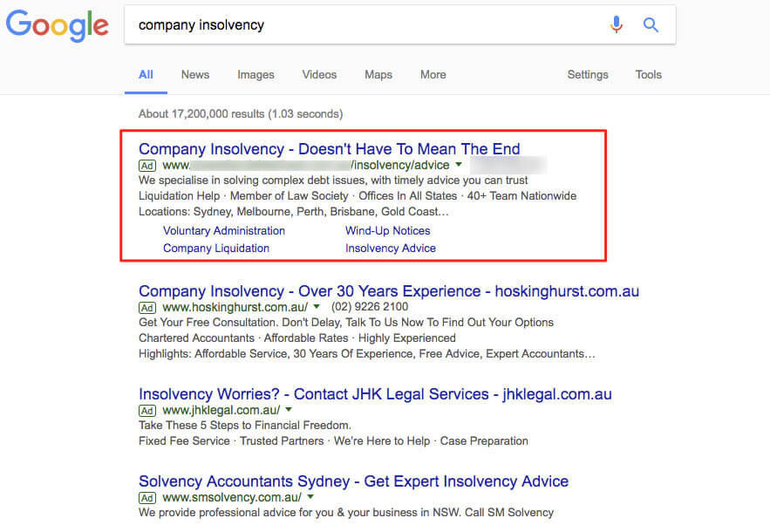Switch to the News tab
The height and width of the screenshot is (532, 770).
195,75
